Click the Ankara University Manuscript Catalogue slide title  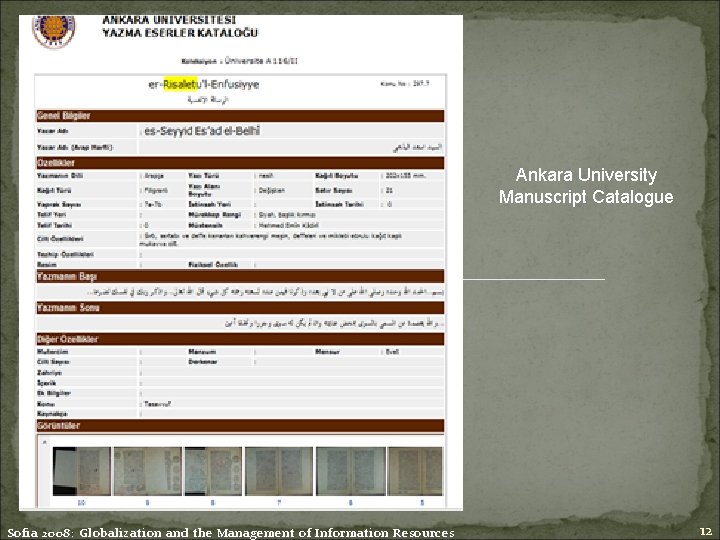[x=586, y=186]
